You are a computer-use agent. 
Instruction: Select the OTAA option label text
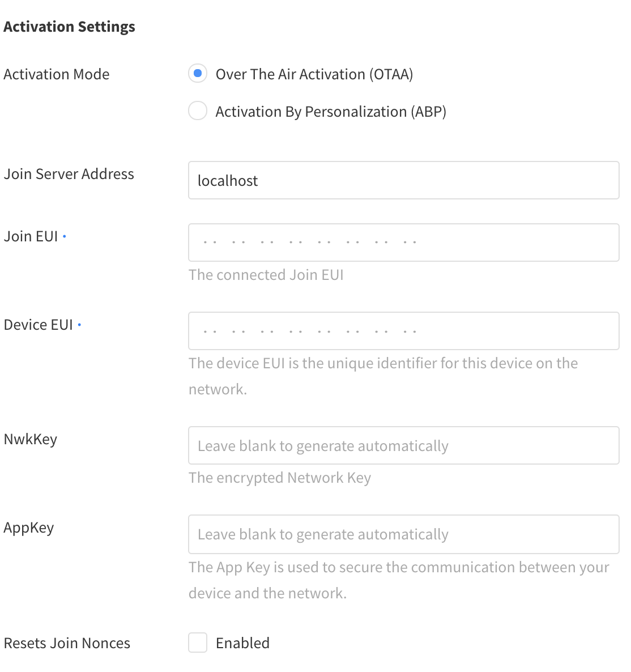point(314,74)
